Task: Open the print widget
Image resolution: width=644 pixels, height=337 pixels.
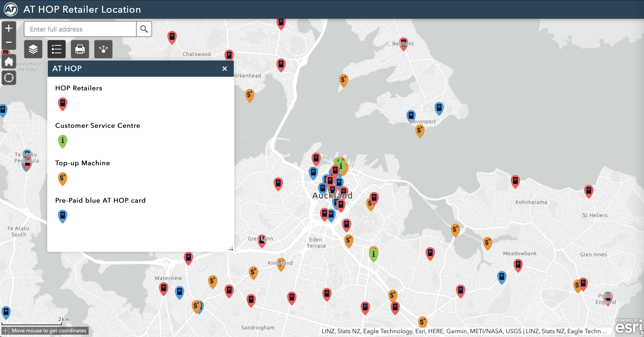Action: [x=80, y=49]
